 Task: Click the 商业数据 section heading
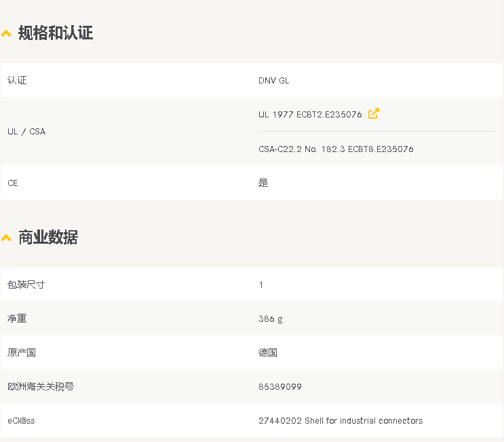[x=47, y=237]
